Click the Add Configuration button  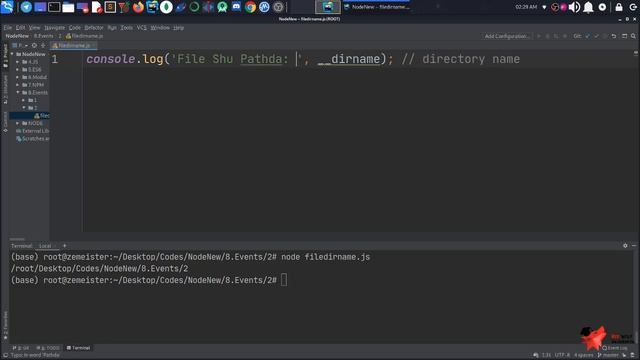tap(507, 36)
